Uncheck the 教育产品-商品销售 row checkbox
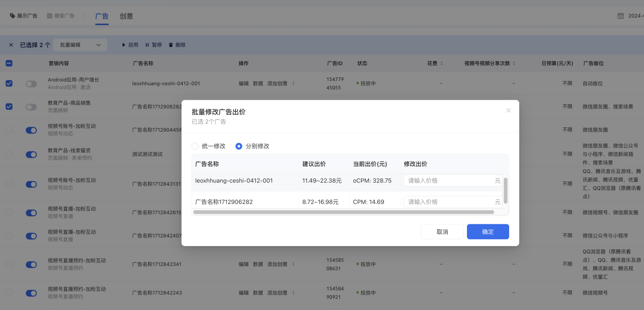Viewport: 644px width, 310px height. [9, 107]
